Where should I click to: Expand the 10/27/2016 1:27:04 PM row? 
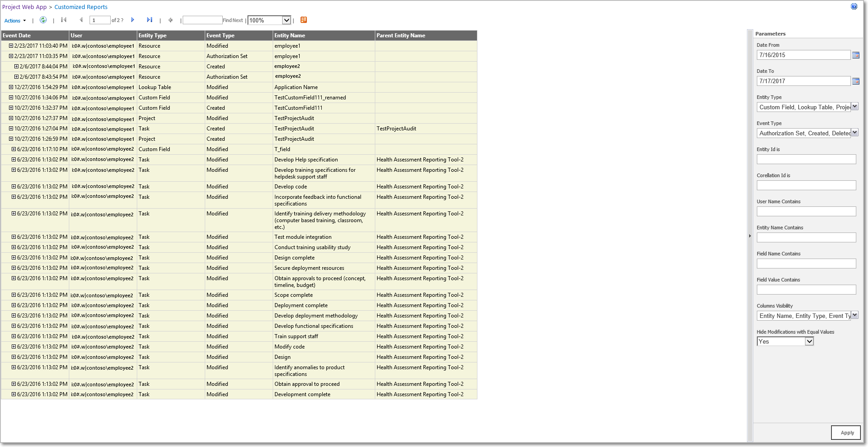11,129
